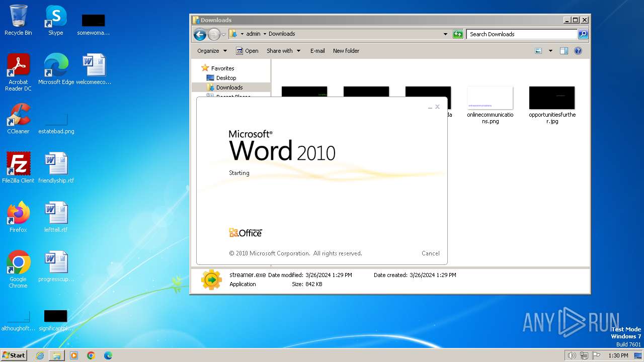
Task: Select the somewoma file on desktop
Action: [x=94, y=25]
